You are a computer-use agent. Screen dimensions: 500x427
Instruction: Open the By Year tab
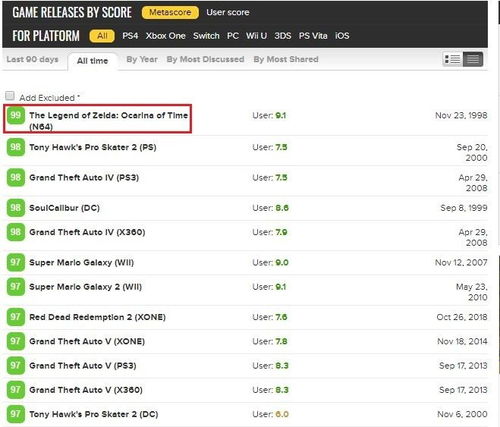(x=142, y=59)
